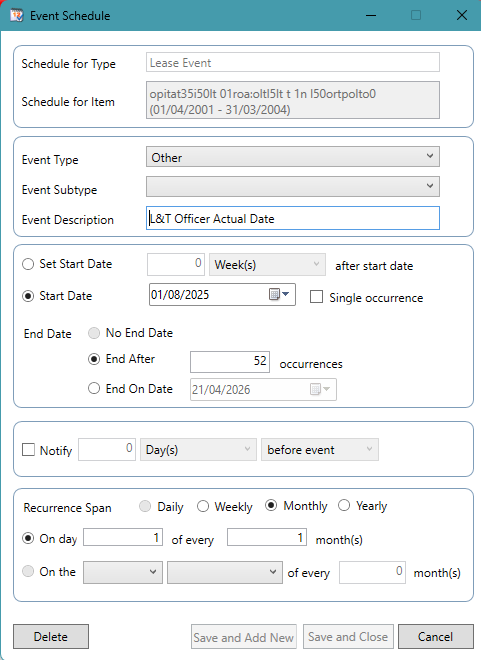The width and height of the screenshot is (481, 660).
Task: Minimize the Event Schedule window
Action: (371, 16)
